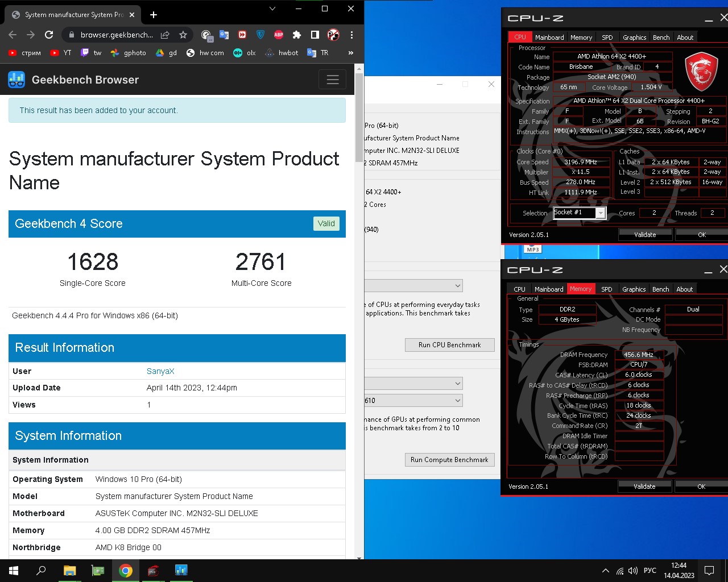The width and height of the screenshot is (728, 582).
Task: Open the YT bookmark
Action: (x=61, y=53)
